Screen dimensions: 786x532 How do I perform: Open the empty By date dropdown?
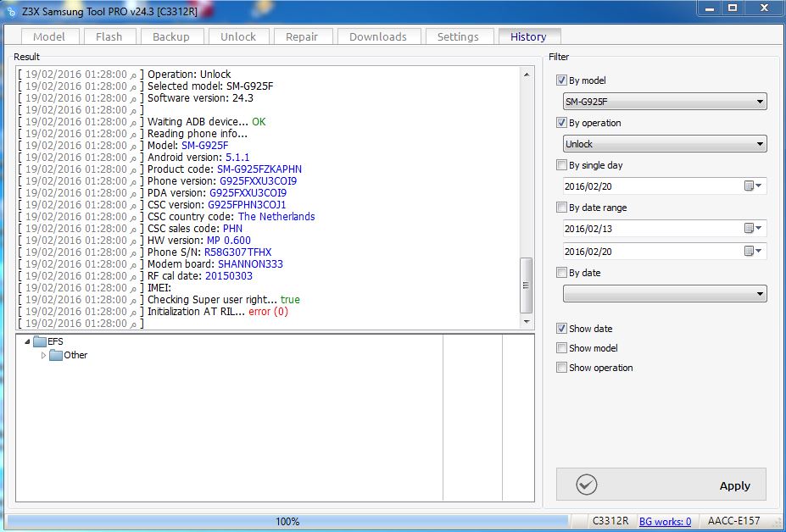(x=665, y=294)
